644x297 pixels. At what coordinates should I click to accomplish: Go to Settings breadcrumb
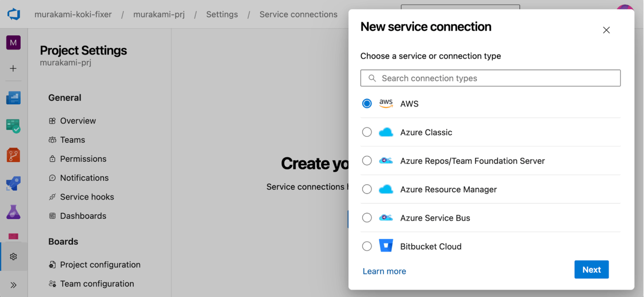(222, 14)
